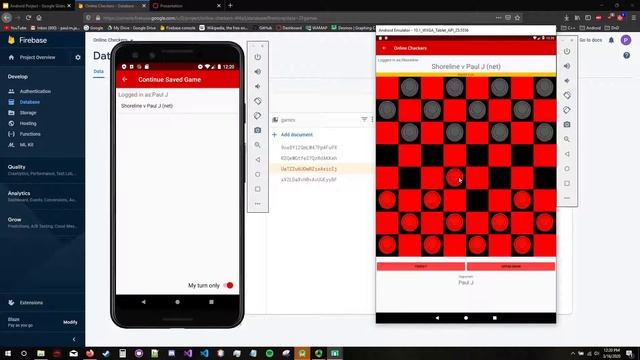Click home circle on the tablet emulator toolbar
640x360 pixels.
[x=567, y=169]
